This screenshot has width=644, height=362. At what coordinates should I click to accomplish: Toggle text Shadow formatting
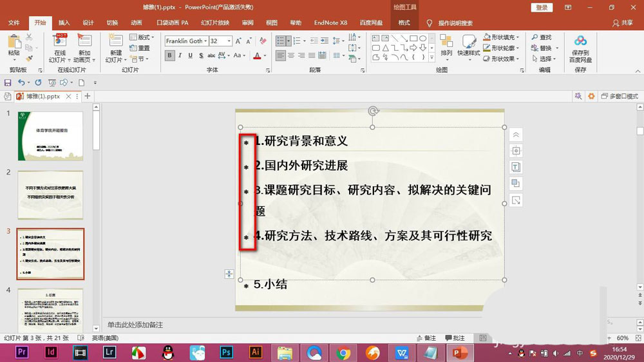point(201,55)
